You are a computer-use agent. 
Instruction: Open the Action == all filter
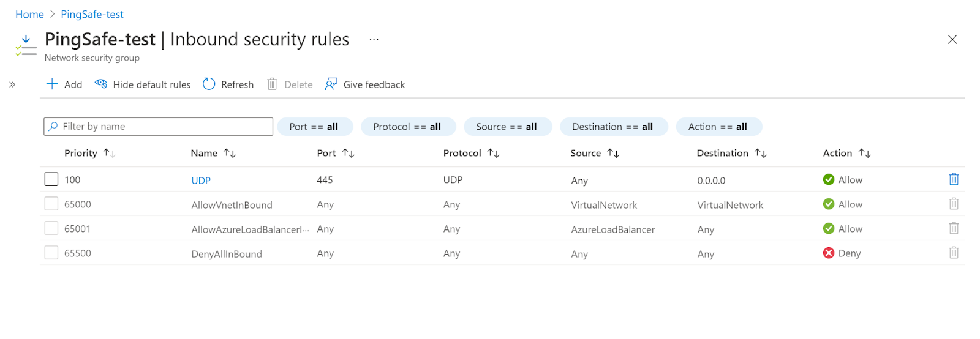point(718,127)
